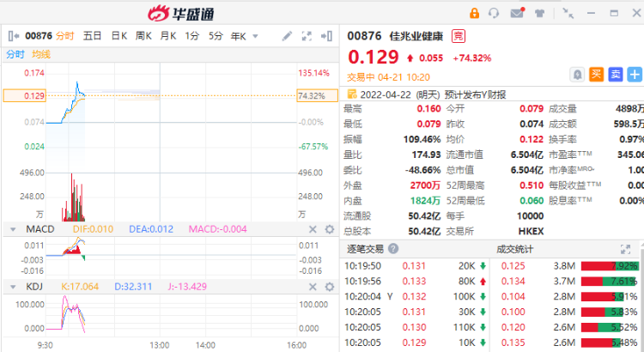Click the stock code 00876 in quote header

(x=364, y=36)
